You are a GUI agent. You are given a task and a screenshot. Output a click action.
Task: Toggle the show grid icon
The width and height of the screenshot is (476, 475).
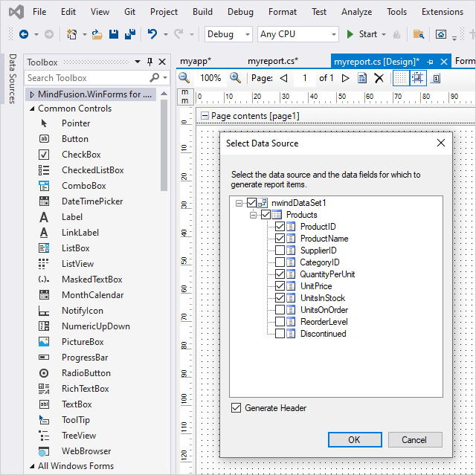(400, 78)
